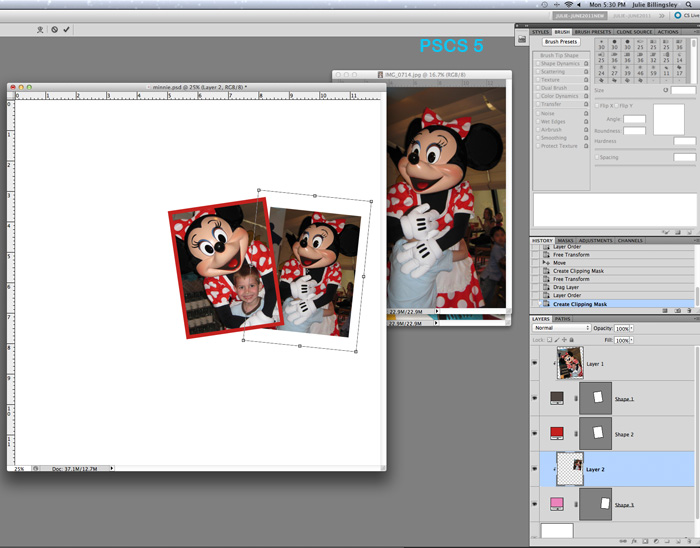Toggle warp mode icon in options bar
700x548 pixels.
(x=40, y=29)
